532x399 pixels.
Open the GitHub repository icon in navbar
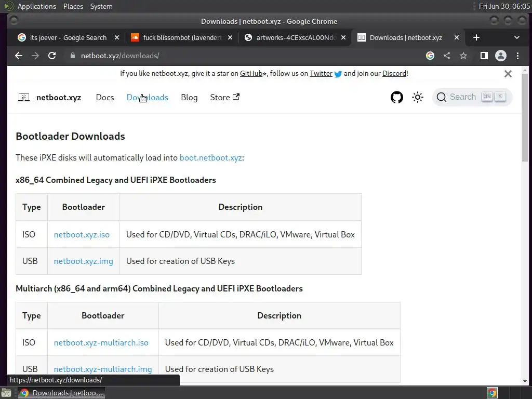coord(396,97)
